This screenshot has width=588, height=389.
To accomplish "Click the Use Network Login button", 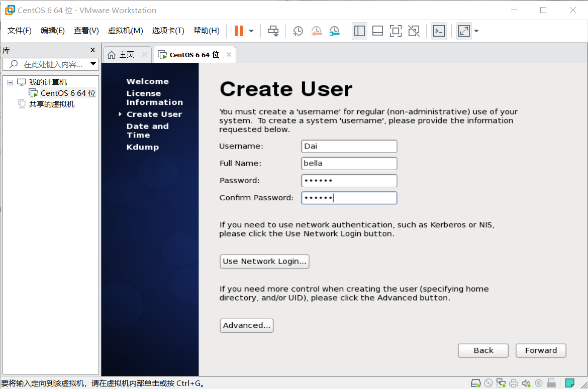I will pyautogui.click(x=264, y=262).
